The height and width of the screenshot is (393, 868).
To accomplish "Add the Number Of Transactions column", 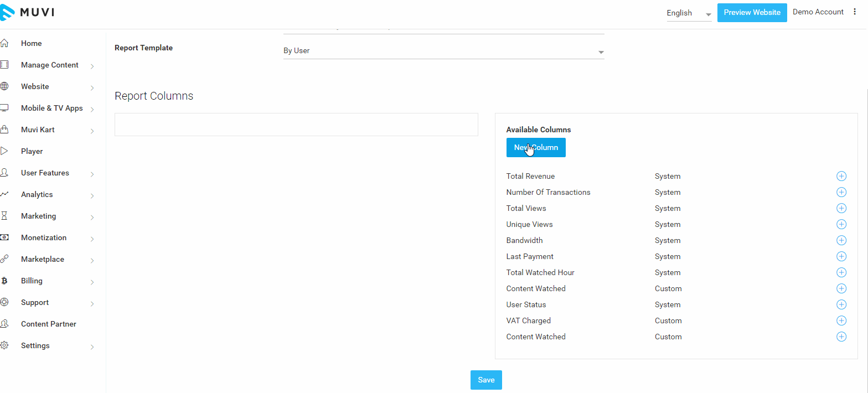I will coord(841,192).
